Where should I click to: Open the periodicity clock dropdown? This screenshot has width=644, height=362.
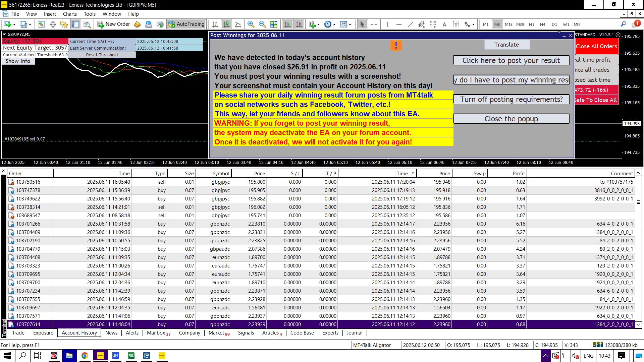point(334,24)
